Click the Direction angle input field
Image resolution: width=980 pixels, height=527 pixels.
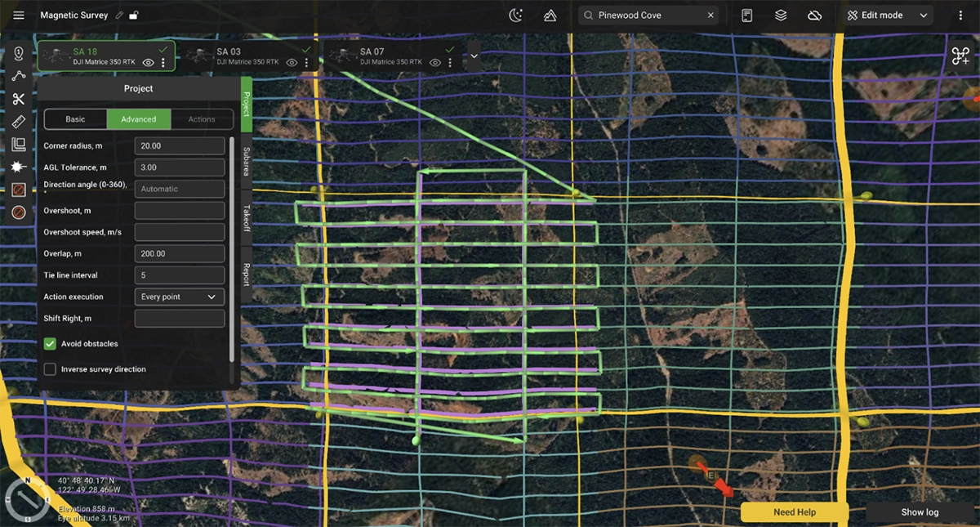[180, 189]
